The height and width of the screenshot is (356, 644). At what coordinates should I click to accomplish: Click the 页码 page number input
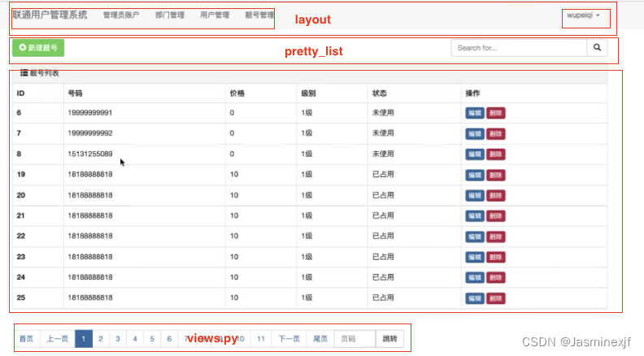click(355, 339)
